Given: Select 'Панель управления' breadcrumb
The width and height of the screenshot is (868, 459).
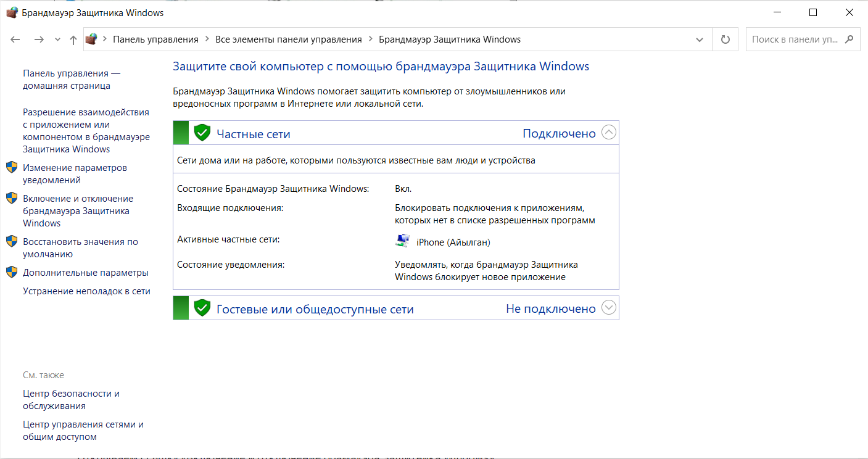Looking at the screenshot, I should coord(155,39).
